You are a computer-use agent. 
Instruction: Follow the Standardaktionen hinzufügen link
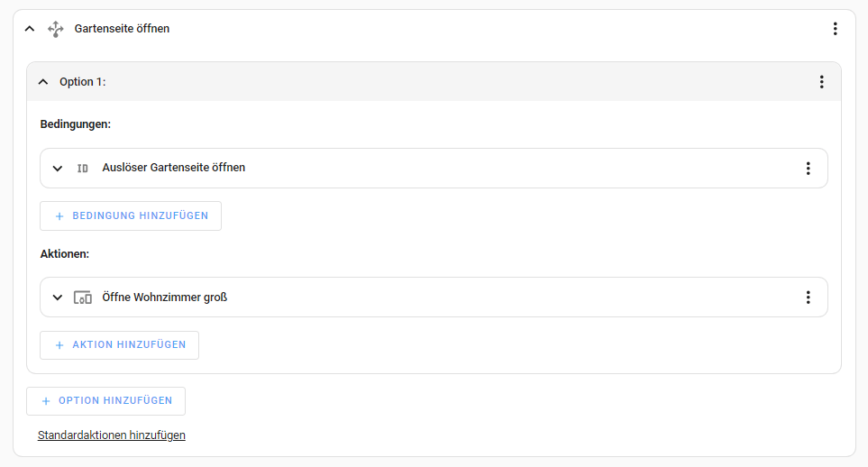point(112,435)
